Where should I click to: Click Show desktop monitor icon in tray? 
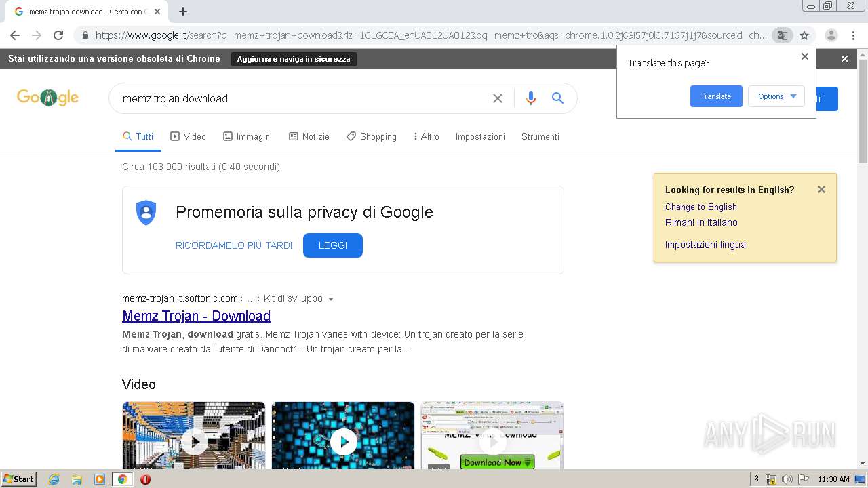click(860, 479)
